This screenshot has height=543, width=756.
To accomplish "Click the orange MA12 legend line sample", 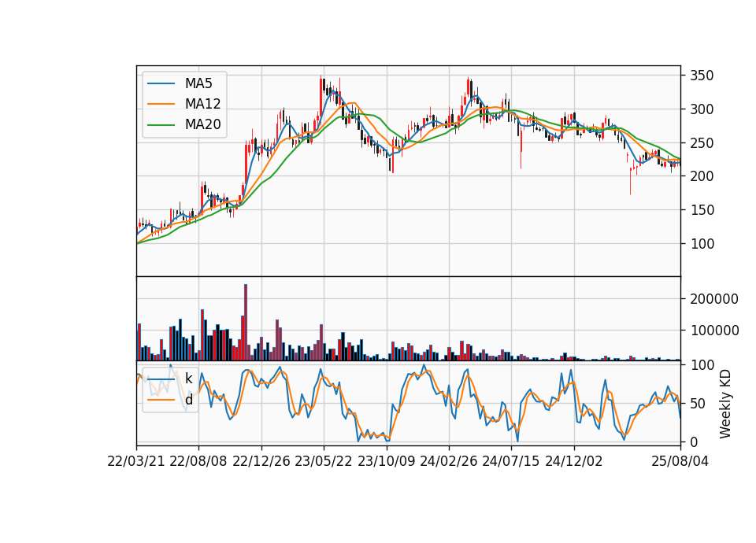I will (x=161, y=104).
